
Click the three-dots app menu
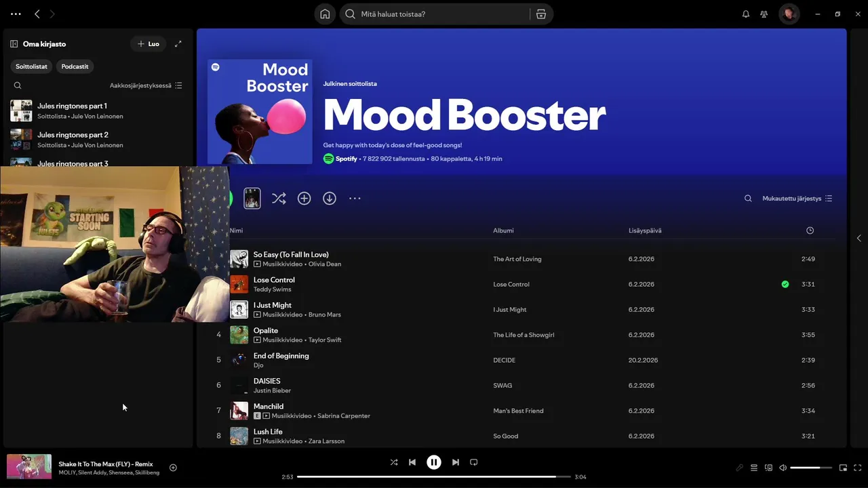coord(16,14)
